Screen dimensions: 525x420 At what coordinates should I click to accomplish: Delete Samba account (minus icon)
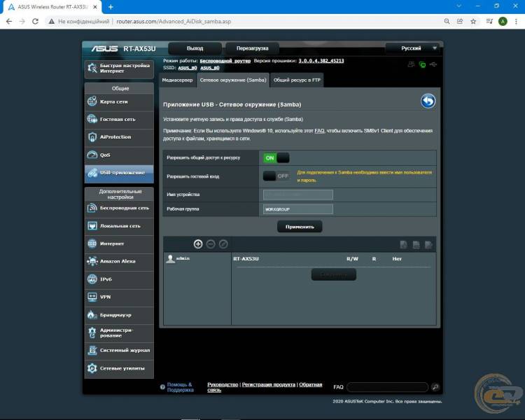point(211,244)
